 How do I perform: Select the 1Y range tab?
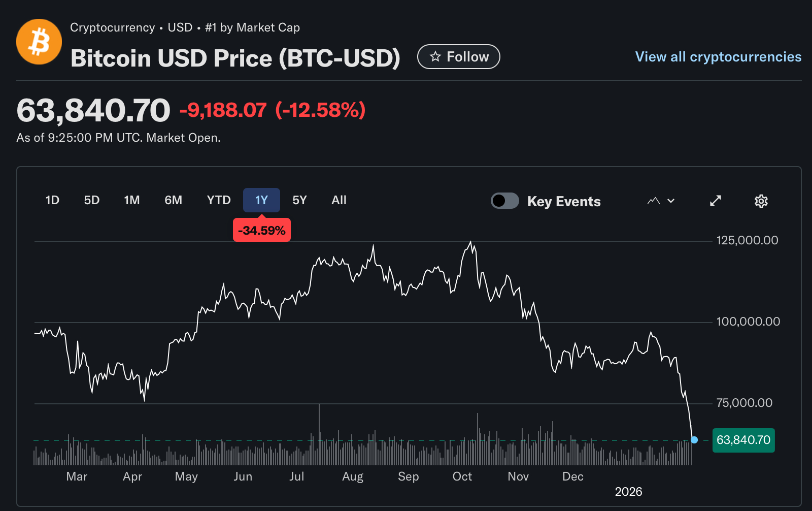(261, 200)
